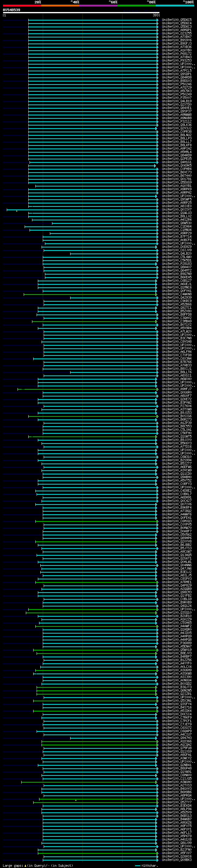
Task: Click the red 20% identity legend segment
Action: click(22, 6)
